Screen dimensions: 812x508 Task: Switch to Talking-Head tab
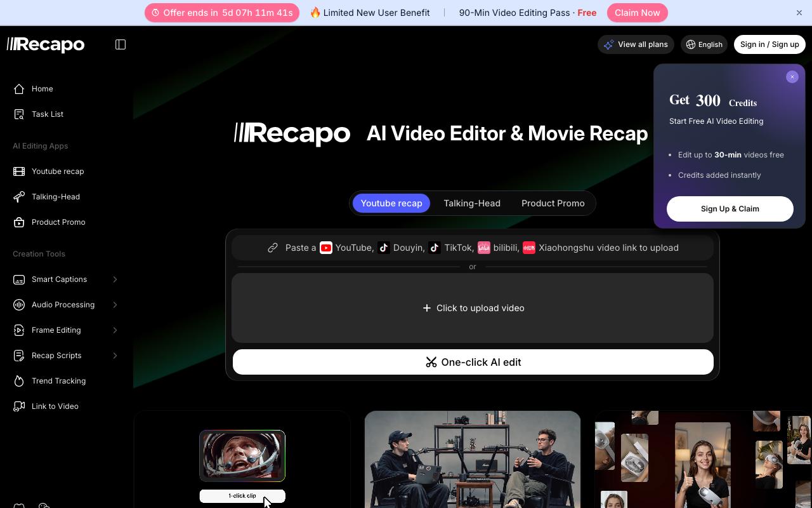(x=472, y=203)
